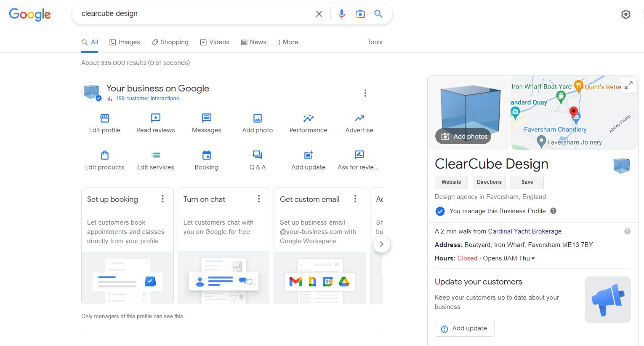Open the Booking calendar icon
Screen dimensions: 644x346
pyautogui.click(x=206, y=155)
